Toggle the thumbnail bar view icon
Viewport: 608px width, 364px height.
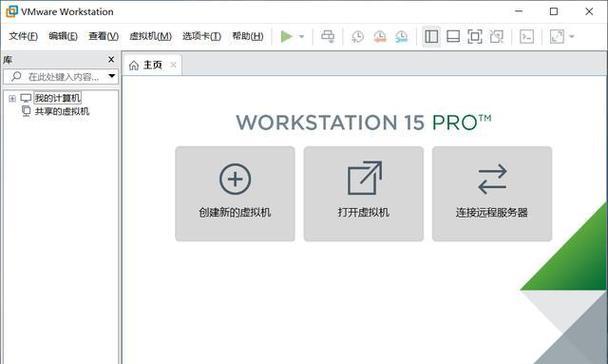(x=453, y=36)
